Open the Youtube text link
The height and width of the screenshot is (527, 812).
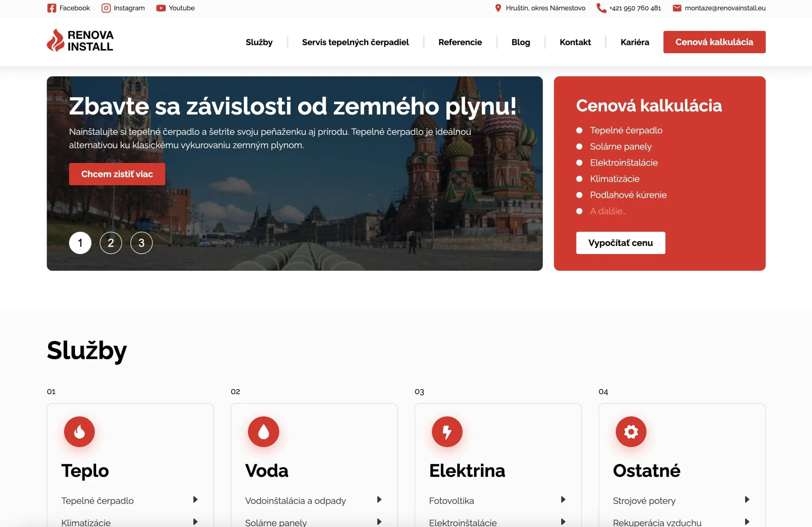tap(181, 8)
